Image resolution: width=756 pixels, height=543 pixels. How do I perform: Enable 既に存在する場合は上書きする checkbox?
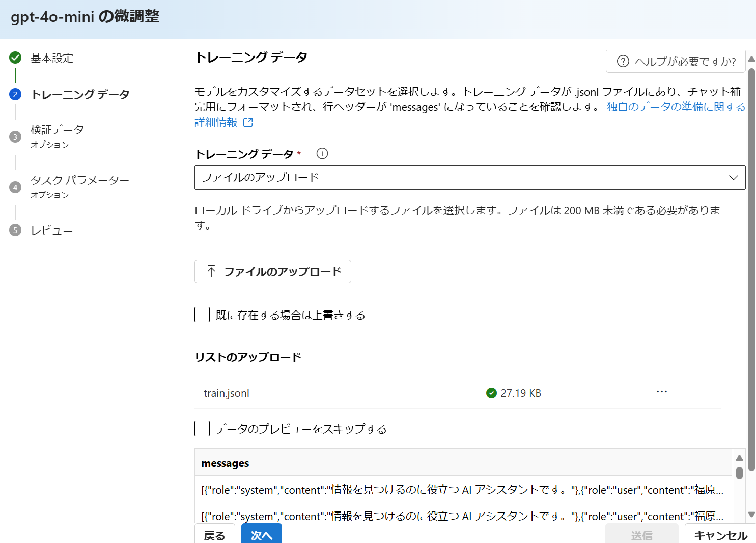(202, 315)
